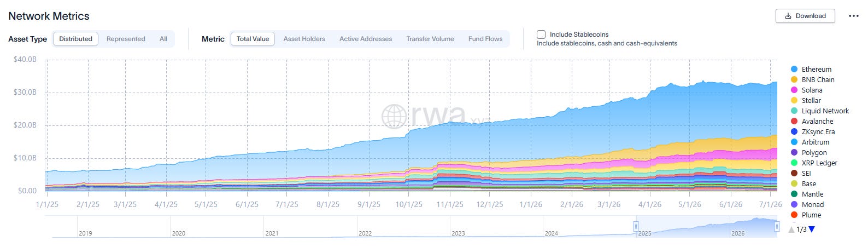Switch metric to Fund Flows
This screenshot has width=868, height=247.
[x=485, y=39]
